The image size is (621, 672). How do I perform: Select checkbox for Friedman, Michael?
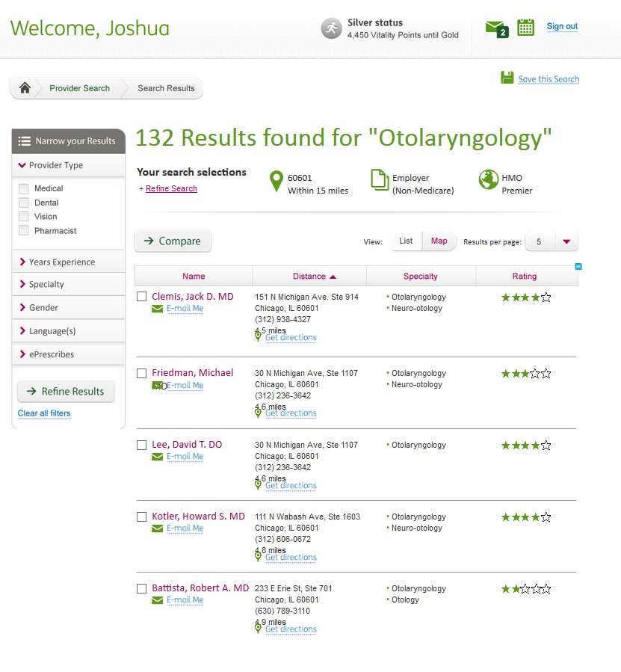[x=141, y=373]
